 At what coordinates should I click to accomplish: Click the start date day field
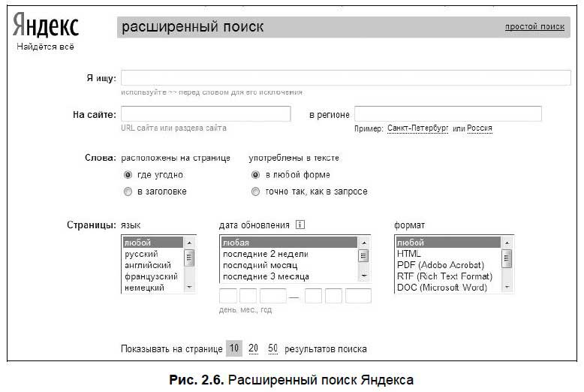click(228, 296)
